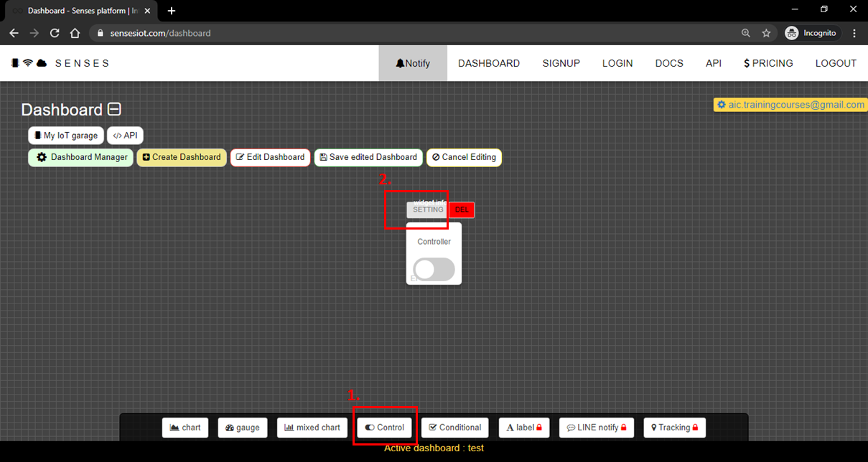
Task: Select the locked Tracking widget
Action: tap(674, 428)
